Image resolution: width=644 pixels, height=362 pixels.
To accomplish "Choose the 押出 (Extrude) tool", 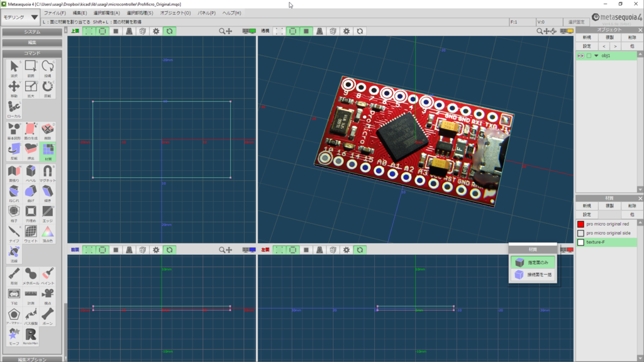I will click(31, 151).
